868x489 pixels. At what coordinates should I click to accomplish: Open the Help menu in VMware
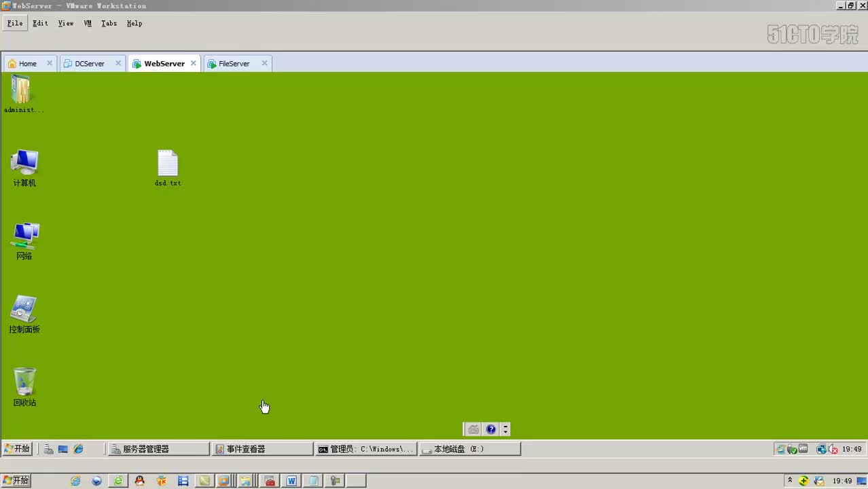click(134, 23)
